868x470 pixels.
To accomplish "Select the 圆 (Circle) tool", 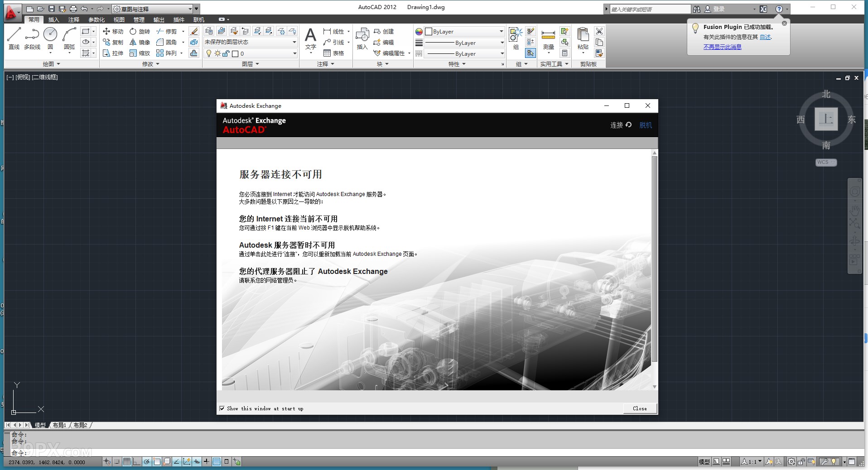I will [50, 36].
